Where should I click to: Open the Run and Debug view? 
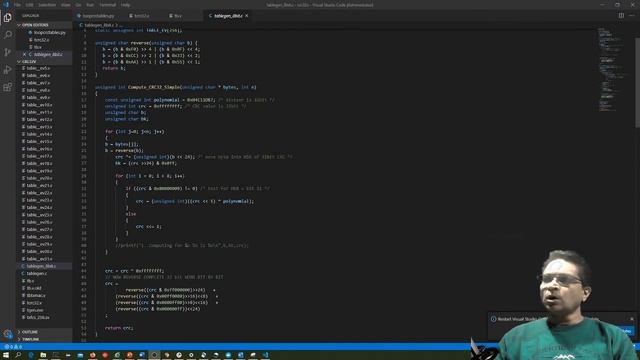(7, 70)
